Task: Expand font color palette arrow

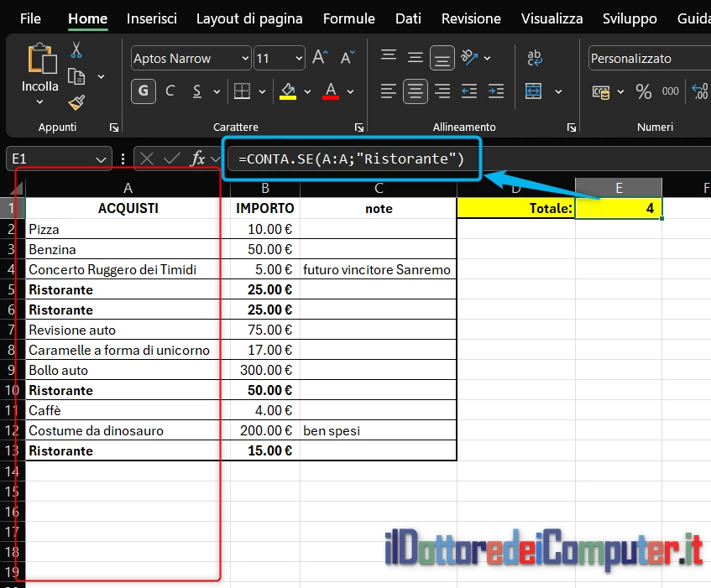Action: coord(351,91)
